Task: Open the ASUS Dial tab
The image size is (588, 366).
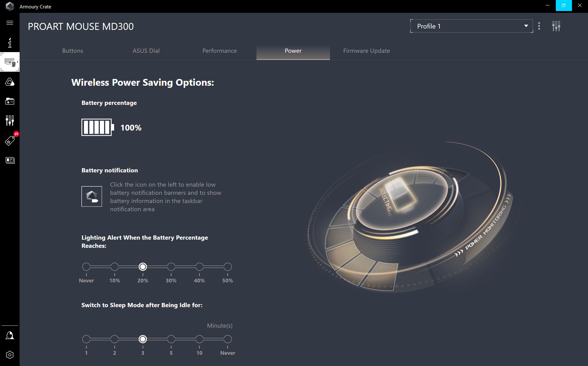Action: click(146, 51)
